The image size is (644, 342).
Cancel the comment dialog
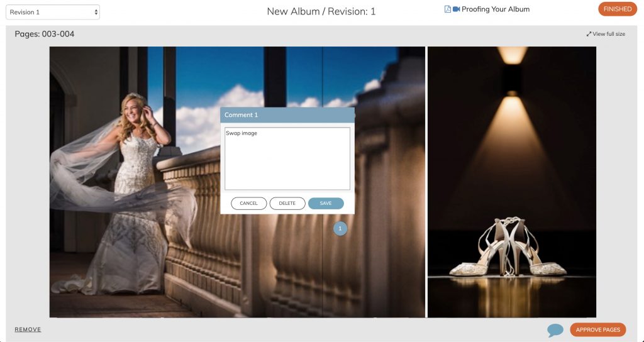(248, 203)
